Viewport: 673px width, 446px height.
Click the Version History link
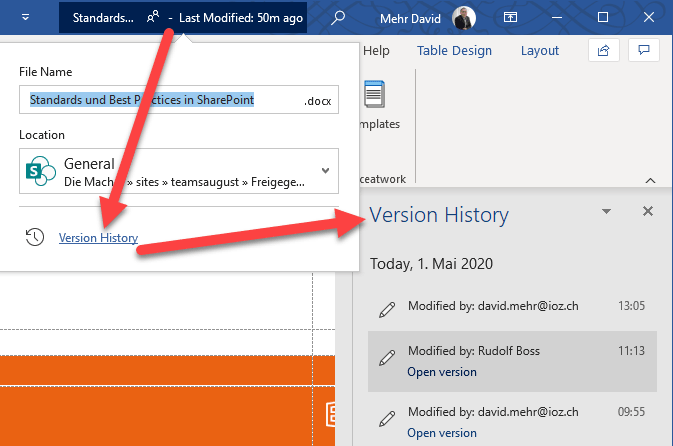(x=98, y=238)
